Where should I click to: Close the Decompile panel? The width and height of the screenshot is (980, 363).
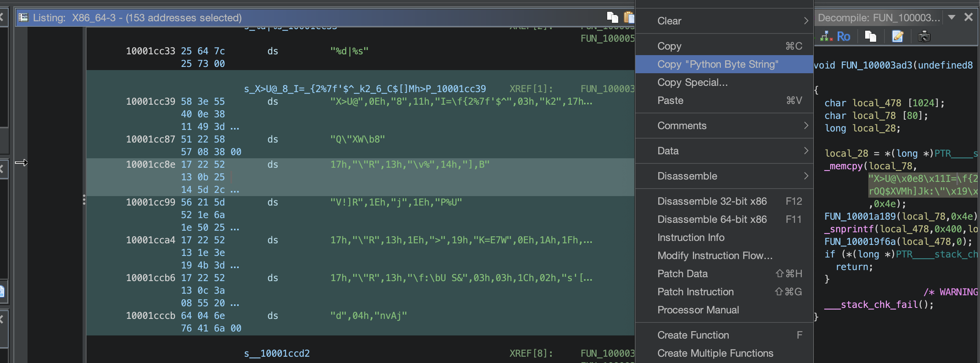pos(969,17)
